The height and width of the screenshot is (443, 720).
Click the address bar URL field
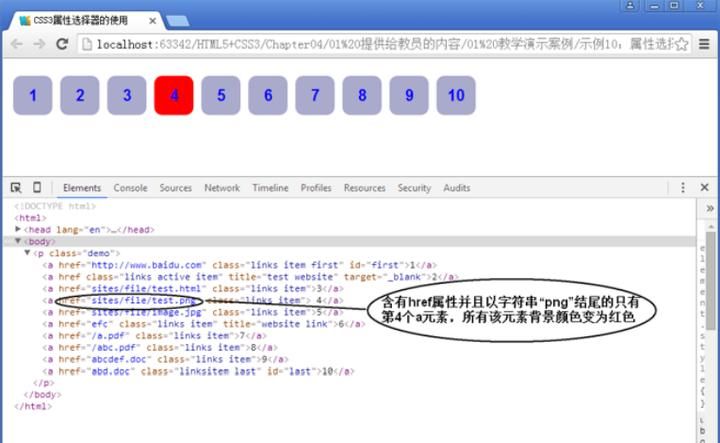[383, 44]
